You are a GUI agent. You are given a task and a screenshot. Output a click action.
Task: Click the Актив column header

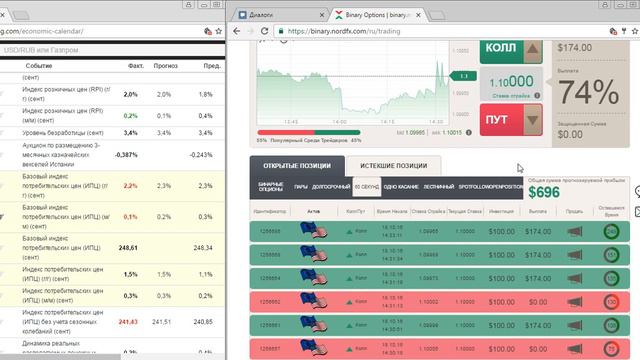point(313,211)
